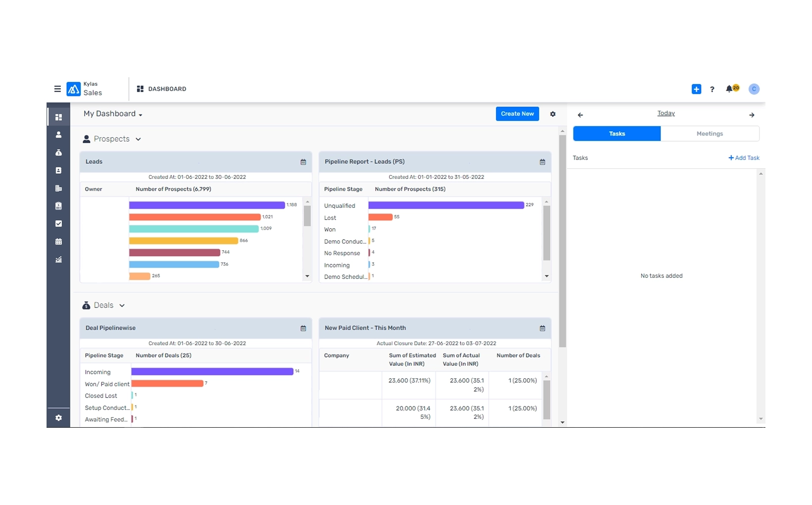
Task: Open date filter on Deal Pipelinewise widget
Action: click(303, 328)
